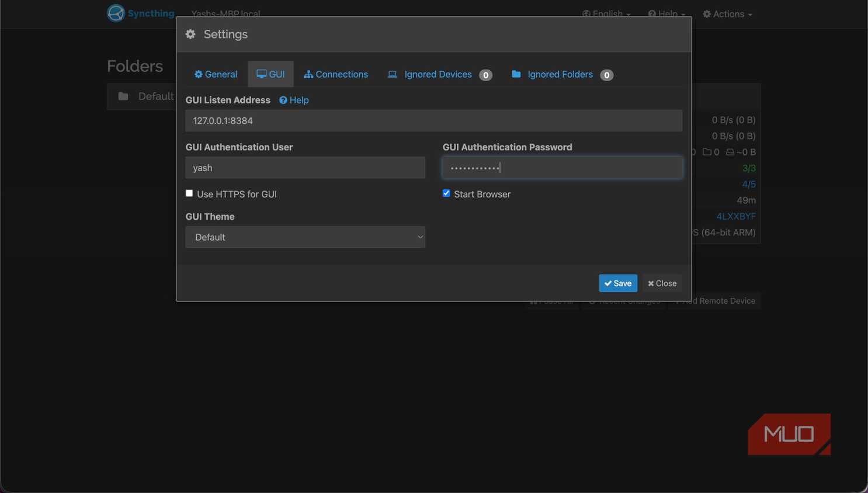
Task: Focus the GUI Authentication User field
Action: coord(305,168)
